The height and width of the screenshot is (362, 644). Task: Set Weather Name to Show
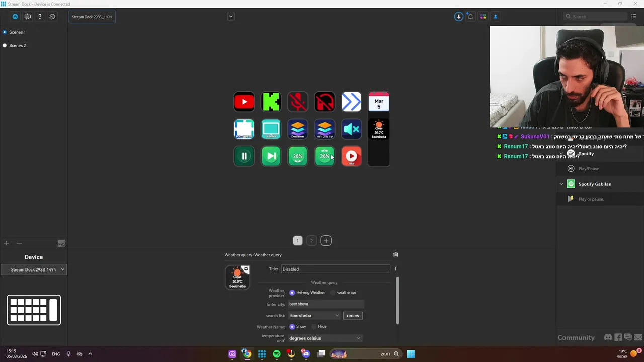point(292,326)
